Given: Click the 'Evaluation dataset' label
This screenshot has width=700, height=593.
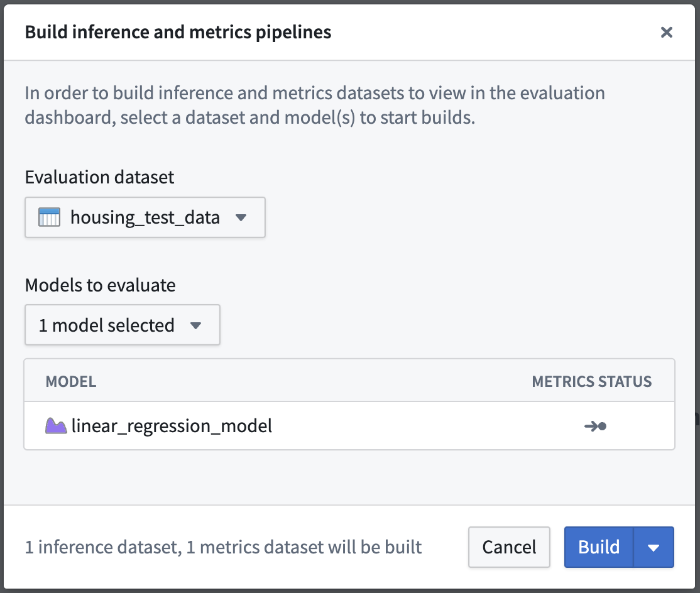Looking at the screenshot, I should click(x=99, y=177).
